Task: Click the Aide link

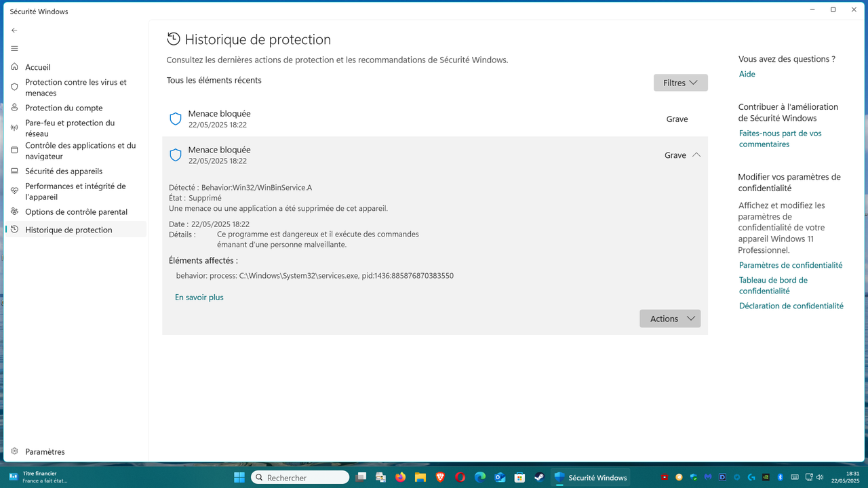Action: pyautogui.click(x=747, y=74)
